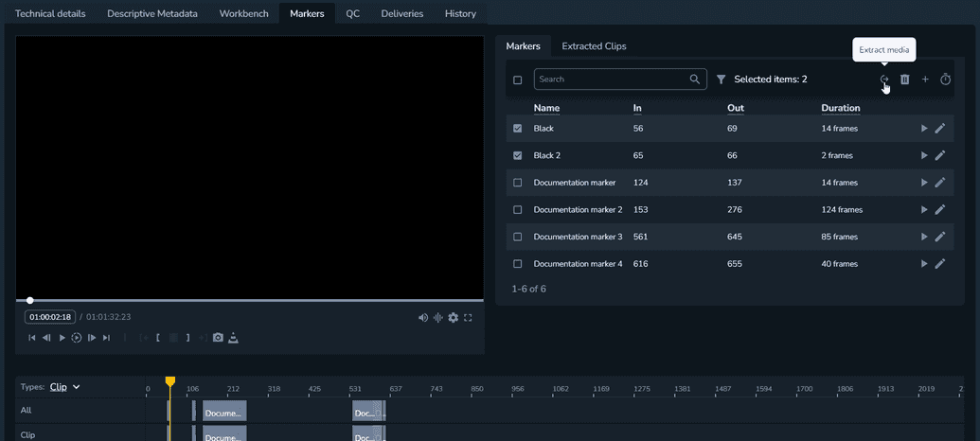980x441 pixels.
Task: Add a new marker with plus icon
Action: pos(926,79)
